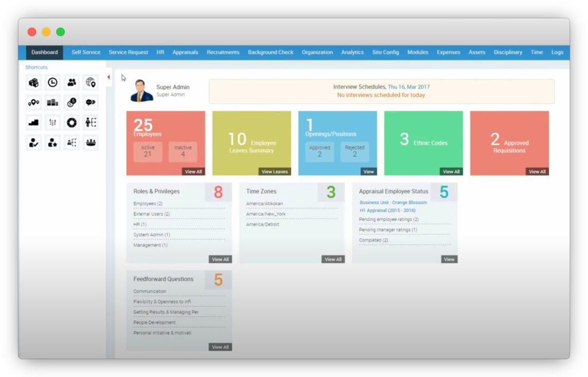The height and width of the screenshot is (377, 588).
Task: Click View All in Feedforward Questions widget
Action: pos(220,347)
